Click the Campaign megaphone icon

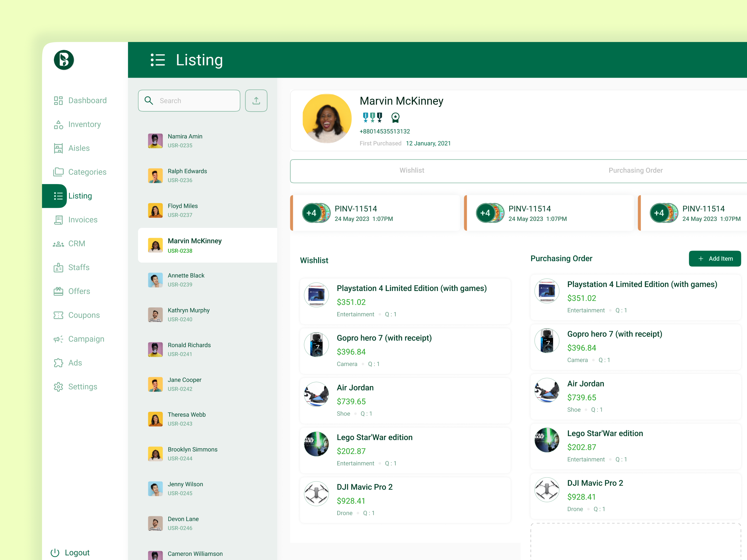pyautogui.click(x=58, y=339)
